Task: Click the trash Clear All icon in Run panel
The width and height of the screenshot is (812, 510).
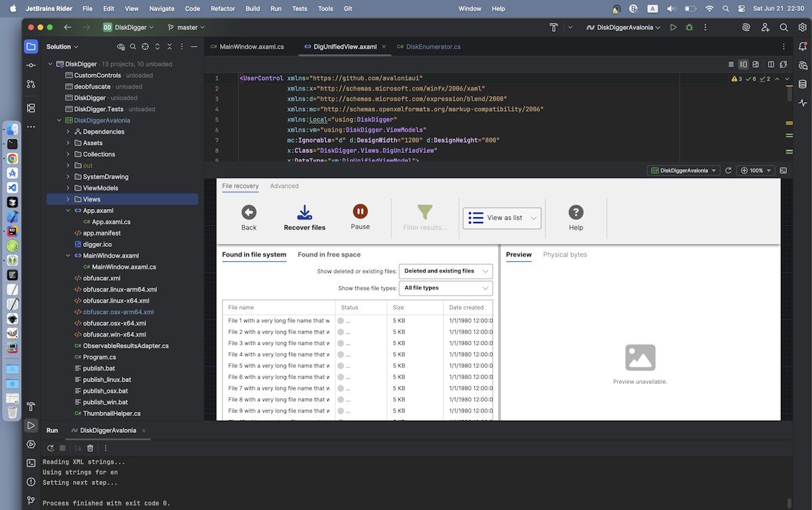Action: [90, 448]
